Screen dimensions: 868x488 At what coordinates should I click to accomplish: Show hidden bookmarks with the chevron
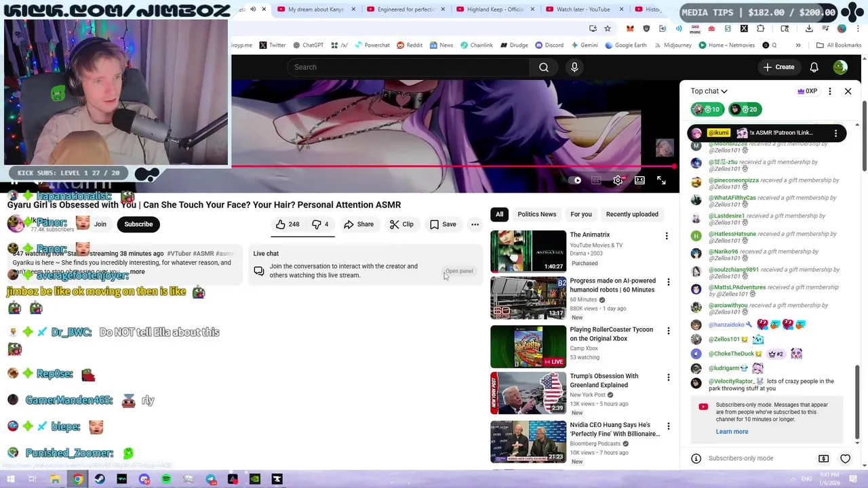(798, 45)
